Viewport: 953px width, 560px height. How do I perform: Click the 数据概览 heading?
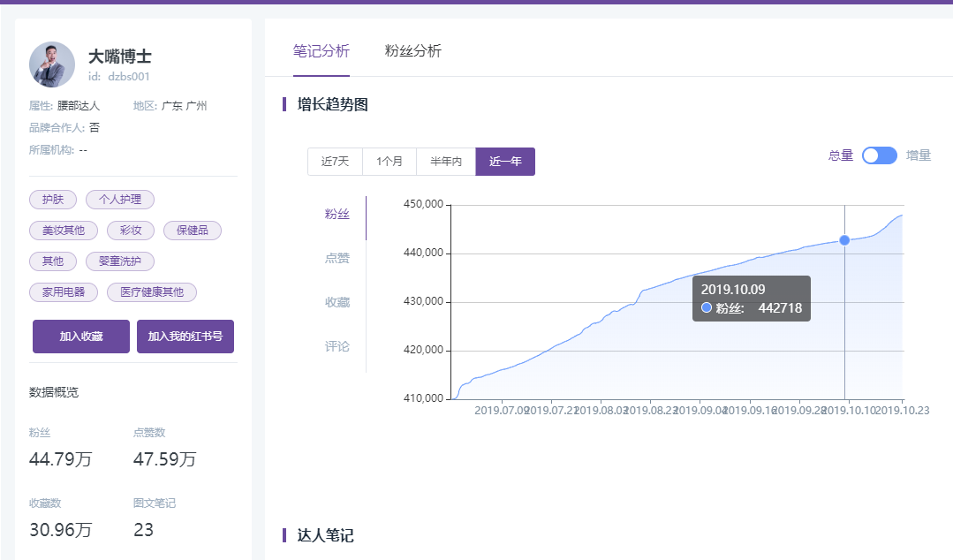point(54,392)
